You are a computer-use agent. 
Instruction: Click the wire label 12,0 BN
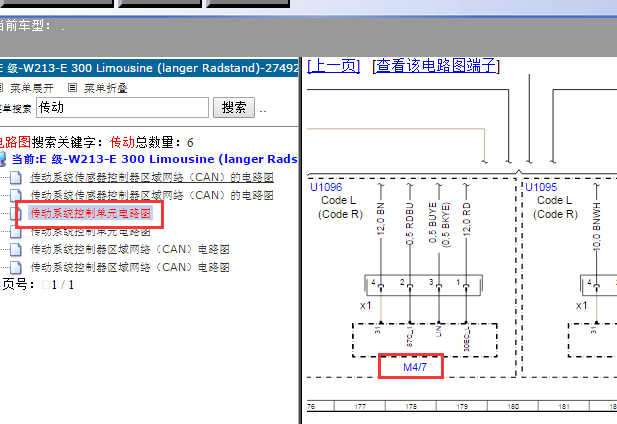click(x=381, y=219)
